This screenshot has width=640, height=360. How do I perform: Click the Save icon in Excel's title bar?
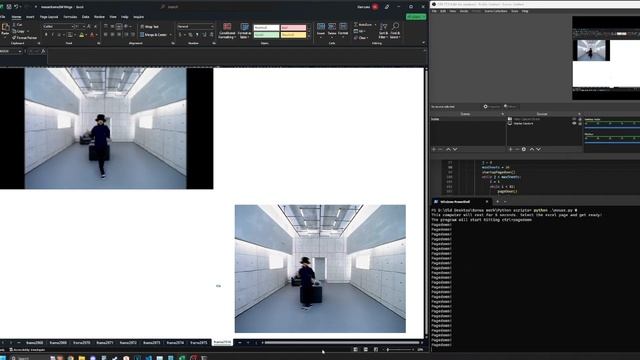click(x=9, y=7)
